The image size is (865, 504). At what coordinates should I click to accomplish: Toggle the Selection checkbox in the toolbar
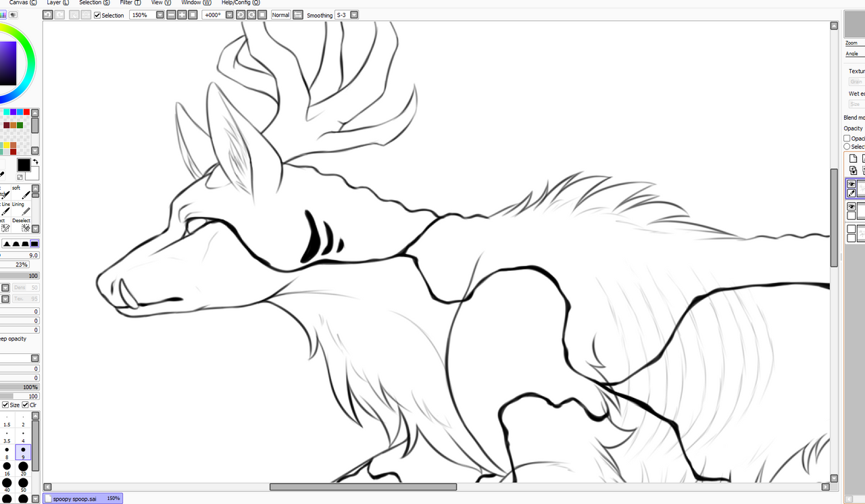pyautogui.click(x=97, y=15)
